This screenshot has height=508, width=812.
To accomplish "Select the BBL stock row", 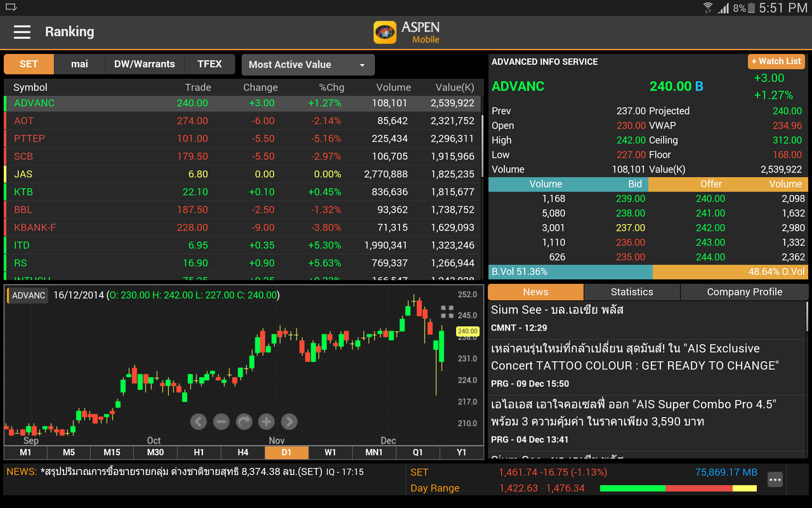I will (242, 210).
